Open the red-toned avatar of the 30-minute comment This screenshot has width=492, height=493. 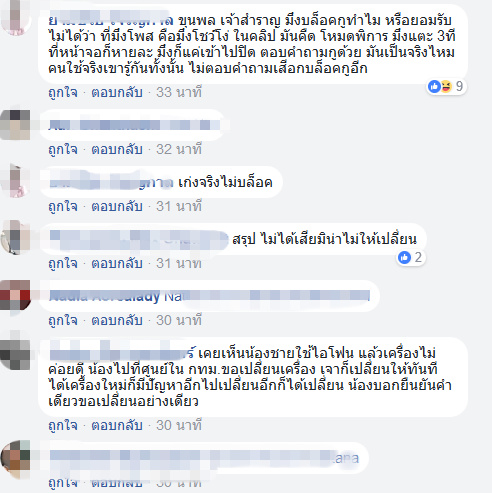[15, 295]
